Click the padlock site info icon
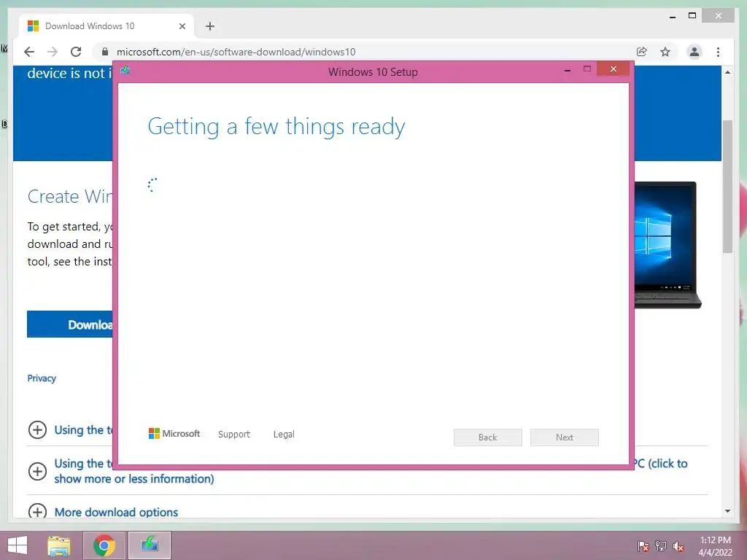The width and height of the screenshot is (747, 560). pyautogui.click(x=105, y=52)
